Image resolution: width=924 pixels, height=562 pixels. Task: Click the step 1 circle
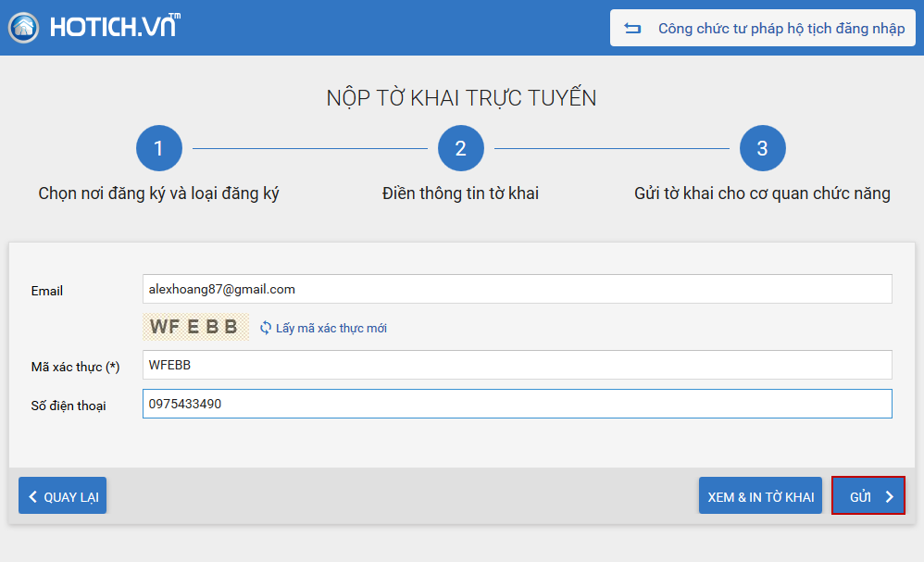158,148
